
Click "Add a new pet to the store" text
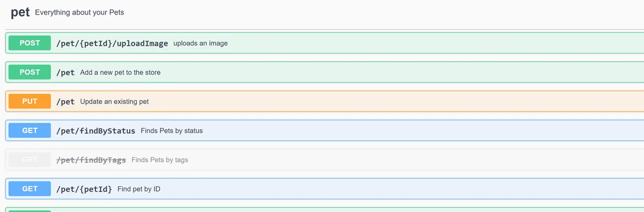click(x=120, y=72)
